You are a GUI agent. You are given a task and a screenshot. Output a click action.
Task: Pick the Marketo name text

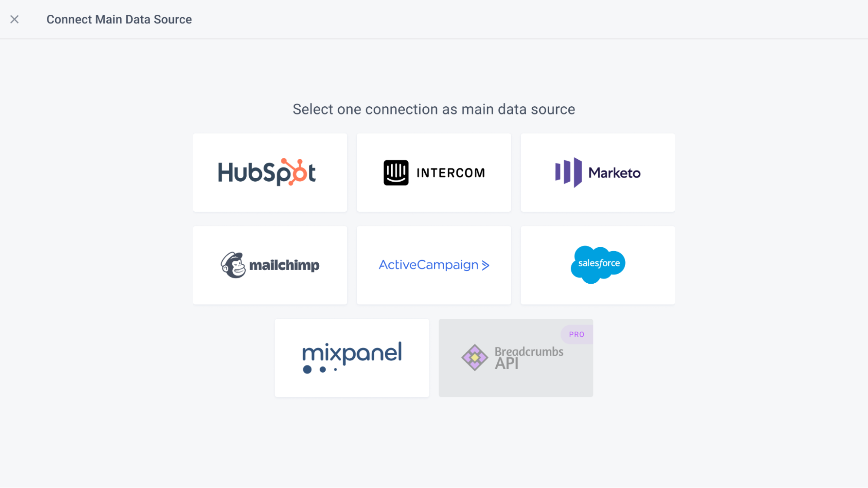click(614, 173)
